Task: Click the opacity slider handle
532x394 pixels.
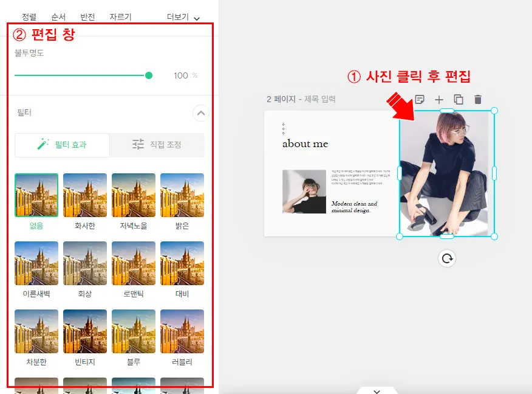Action: tap(149, 75)
